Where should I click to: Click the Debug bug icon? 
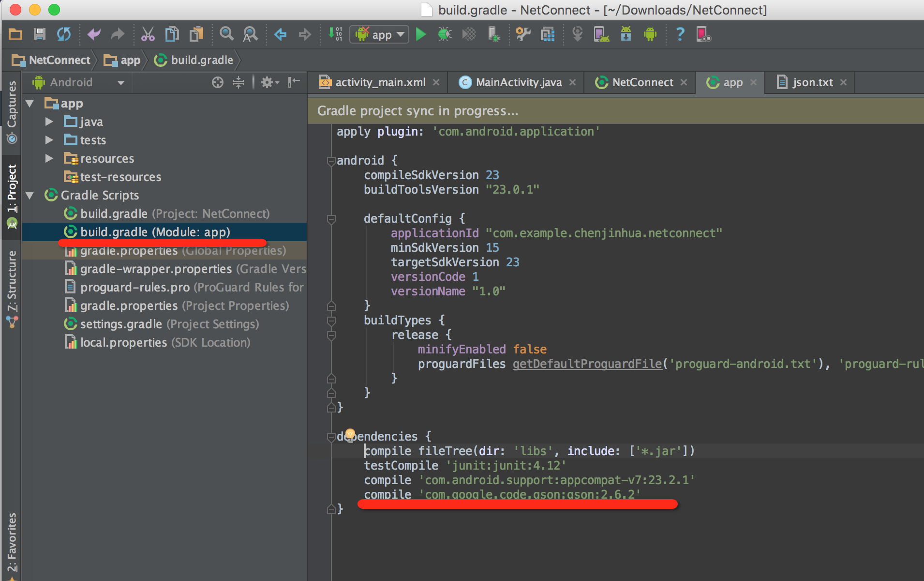tap(445, 34)
